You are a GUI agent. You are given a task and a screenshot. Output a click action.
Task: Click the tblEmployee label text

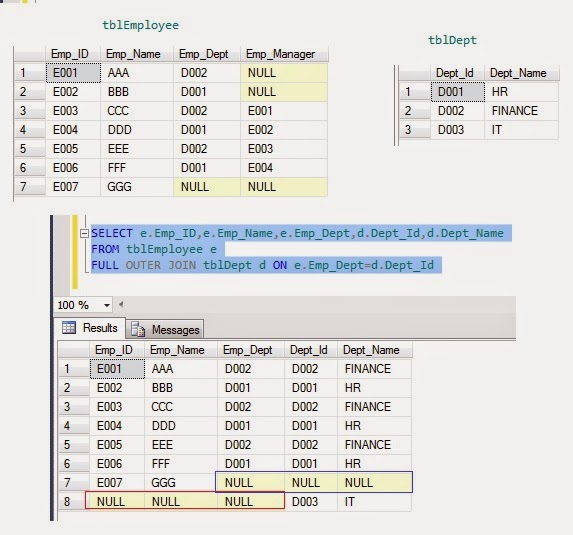pos(140,25)
